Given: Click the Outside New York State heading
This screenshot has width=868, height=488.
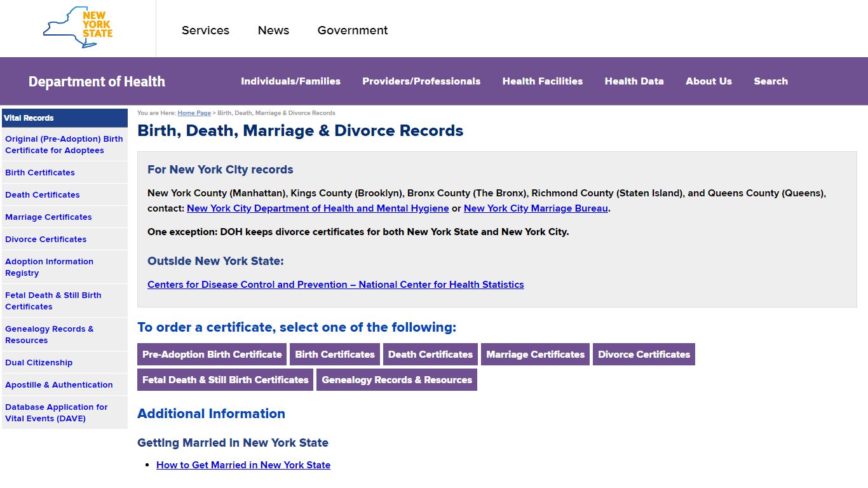Looking at the screenshot, I should coord(215,261).
